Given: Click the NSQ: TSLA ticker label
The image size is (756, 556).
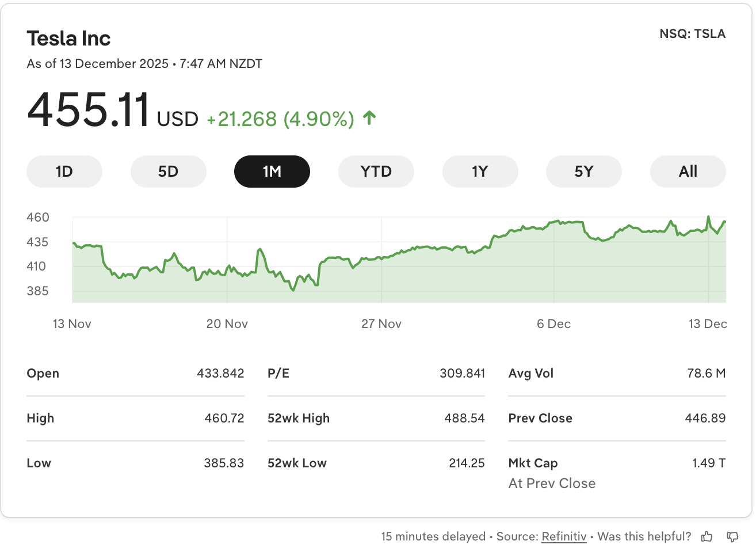Looking at the screenshot, I should click(692, 33).
